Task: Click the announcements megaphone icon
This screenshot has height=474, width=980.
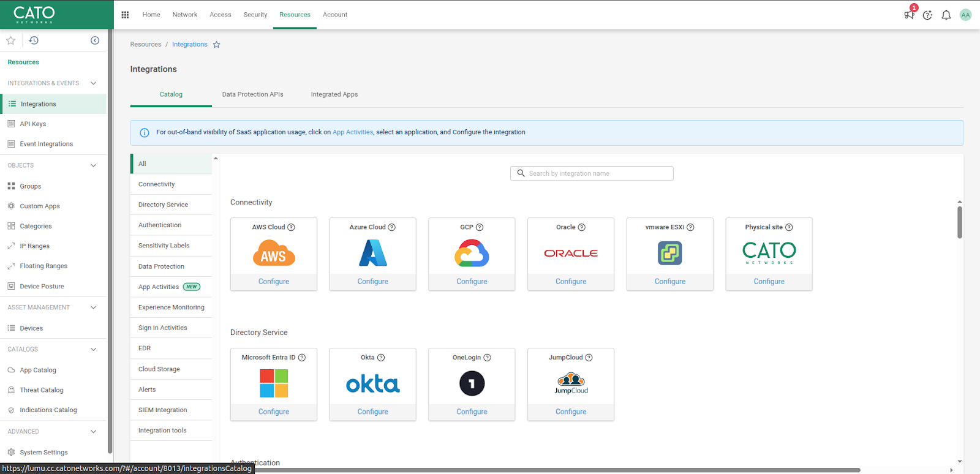Action: (x=909, y=15)
